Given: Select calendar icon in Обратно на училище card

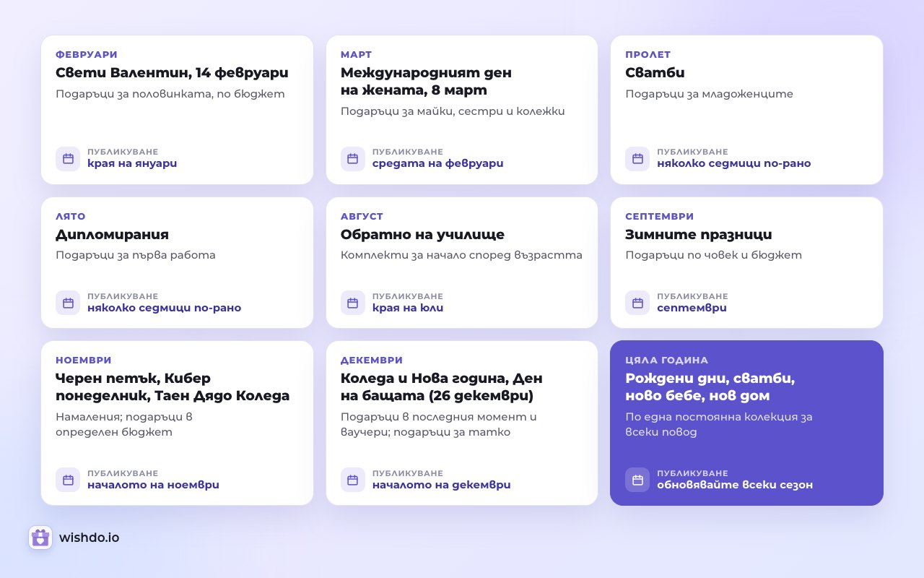Looking at the screenshot, I should coord(353,303).
